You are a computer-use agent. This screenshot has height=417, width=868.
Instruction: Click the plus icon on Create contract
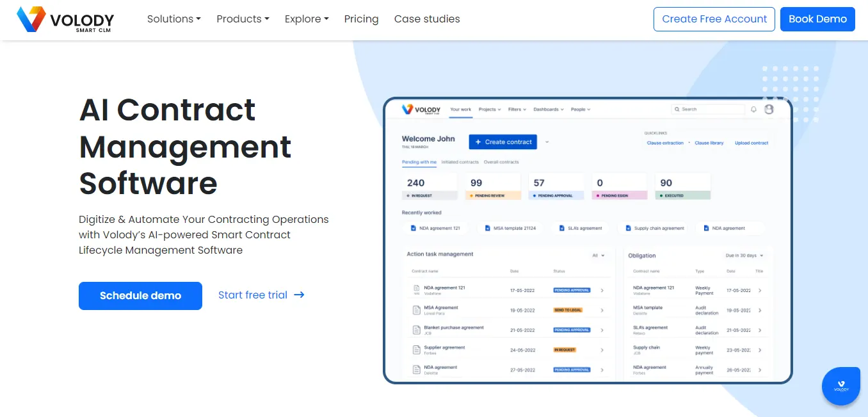pos(478,142)
